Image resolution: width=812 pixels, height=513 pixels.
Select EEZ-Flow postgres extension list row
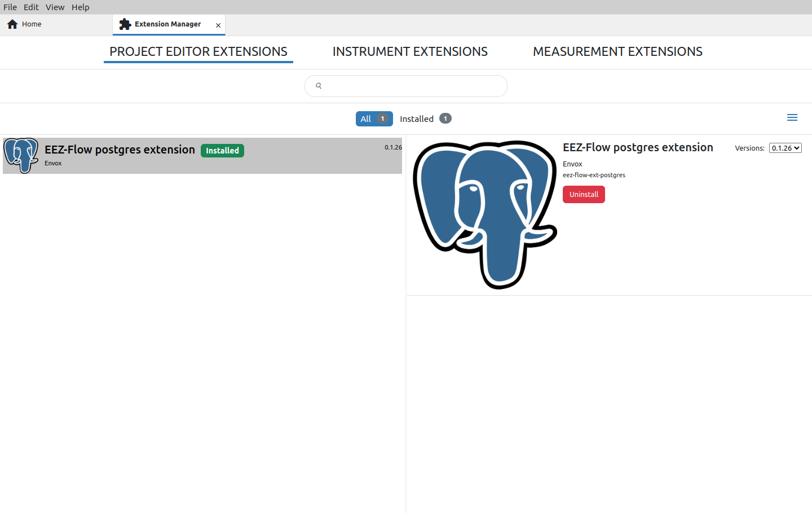point(202,156)
